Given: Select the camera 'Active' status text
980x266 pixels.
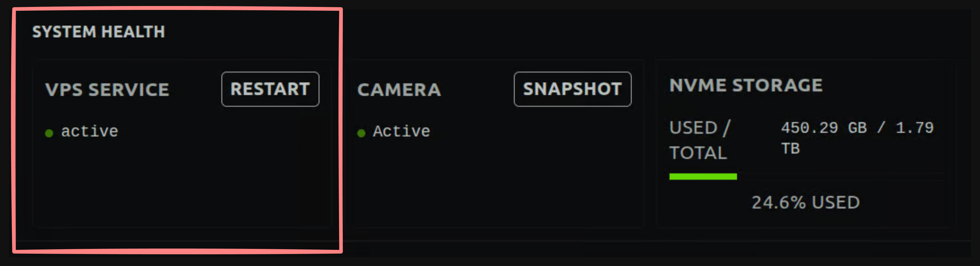Looking at the screenshot, I should pyautogui.click(x=401, y=131).
